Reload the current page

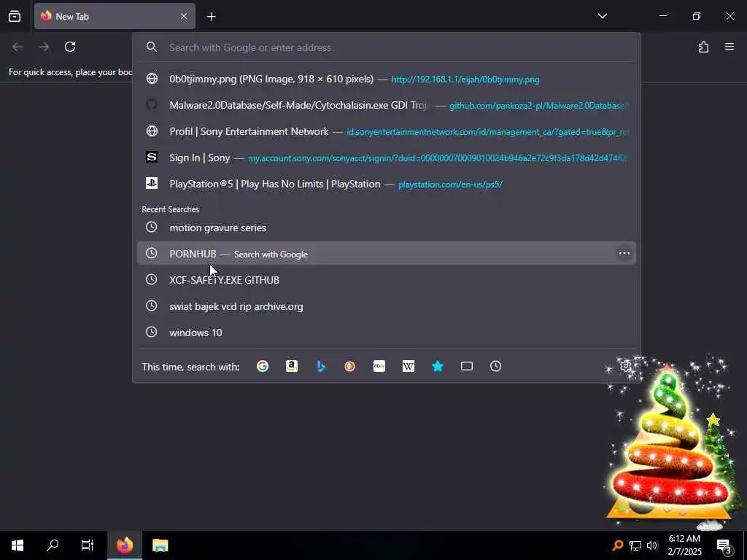point(70,47)
